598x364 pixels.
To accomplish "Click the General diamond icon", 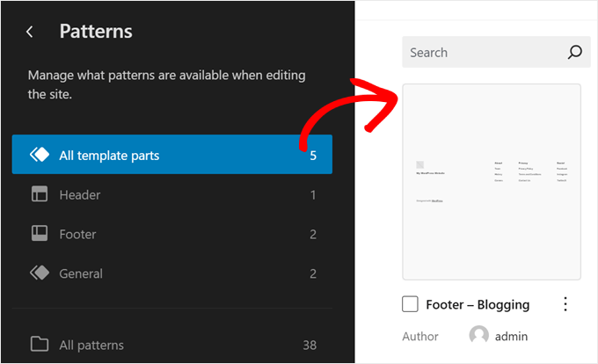I will pos(40,273).
